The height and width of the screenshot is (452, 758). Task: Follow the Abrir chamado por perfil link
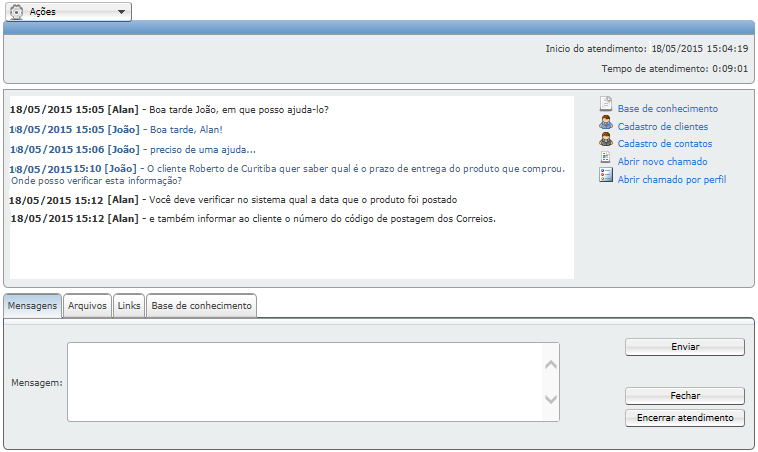point(672,179)
